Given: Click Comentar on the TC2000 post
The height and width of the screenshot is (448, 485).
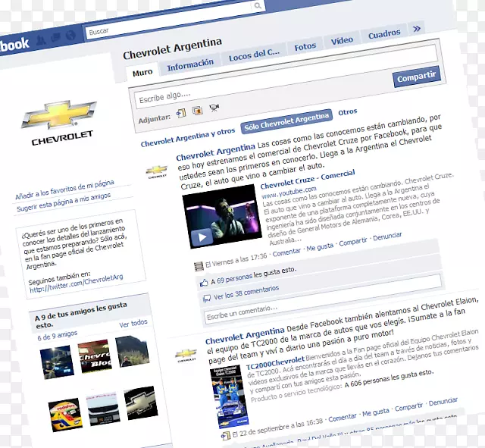Looking at the screenshot, I should click(x=342, y=418).
